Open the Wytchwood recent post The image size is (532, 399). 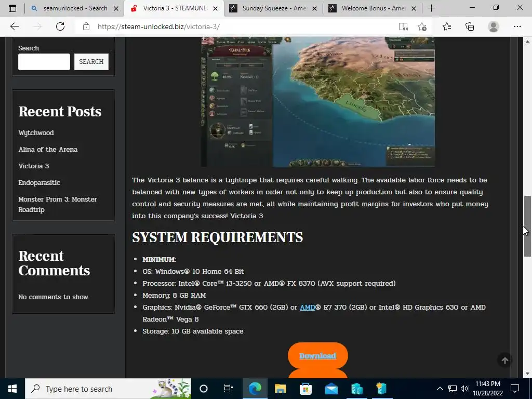36,132
